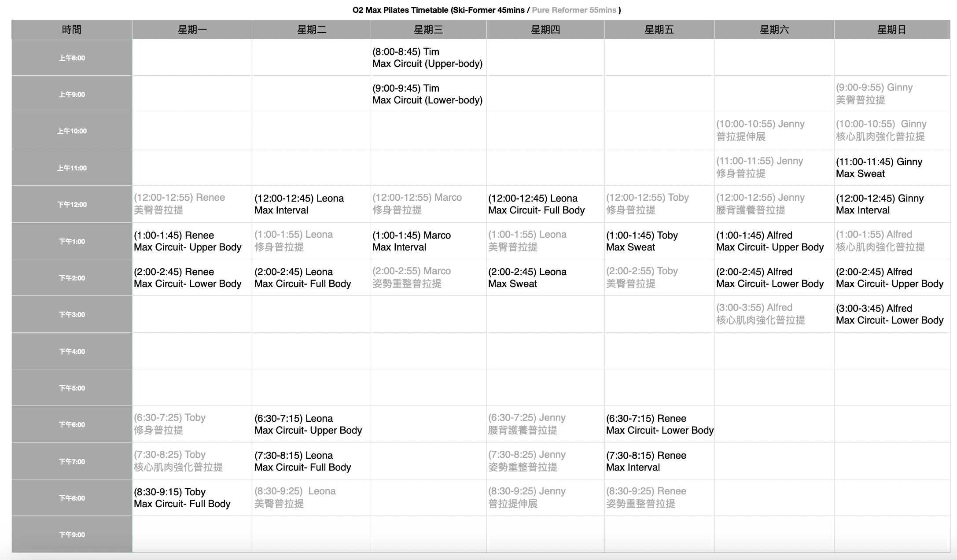Click Thursday 6:30 Jenny 腰背護養普拉提 class

click(526, 424)
